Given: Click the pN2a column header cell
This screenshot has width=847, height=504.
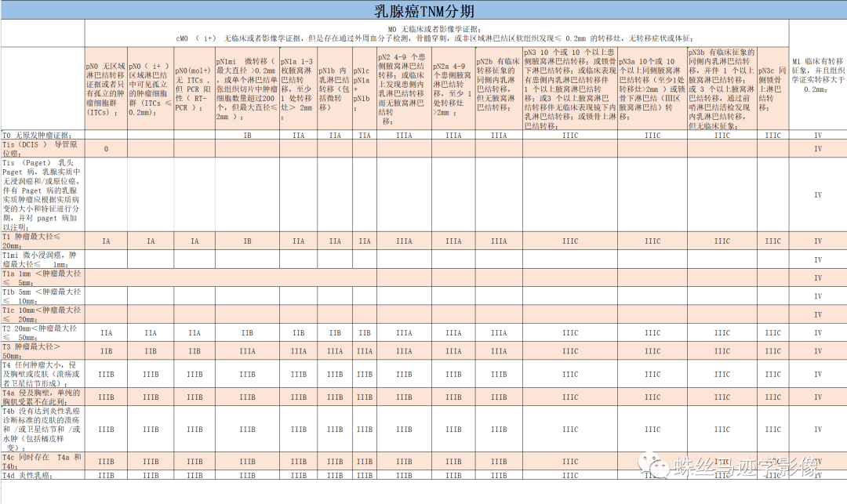Looking at the screenshot, I should click(453, 89).
